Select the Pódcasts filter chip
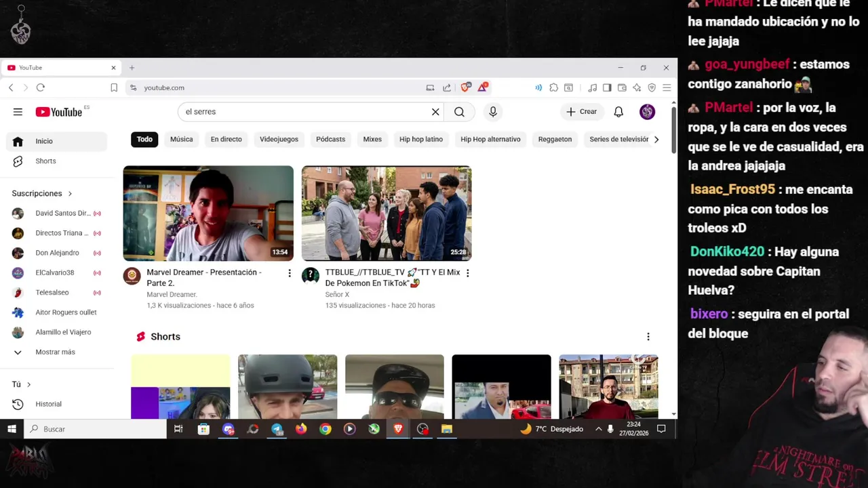Viewport: 868px width, 488px height. click(x=330, y=140)
